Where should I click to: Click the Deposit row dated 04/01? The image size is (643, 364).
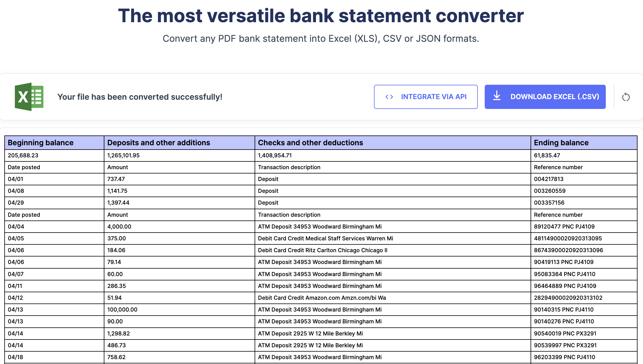click(268, 179)
